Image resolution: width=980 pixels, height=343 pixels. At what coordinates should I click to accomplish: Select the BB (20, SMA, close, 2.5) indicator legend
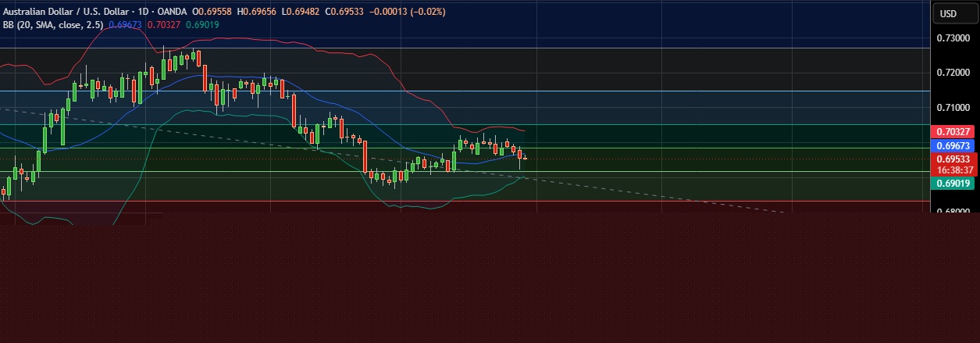(x=52, y=24)
